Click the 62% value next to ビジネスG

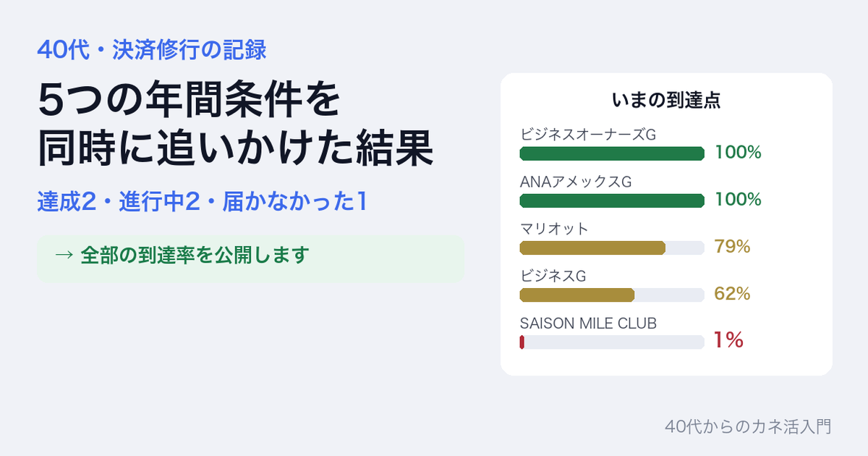point(732,294)
